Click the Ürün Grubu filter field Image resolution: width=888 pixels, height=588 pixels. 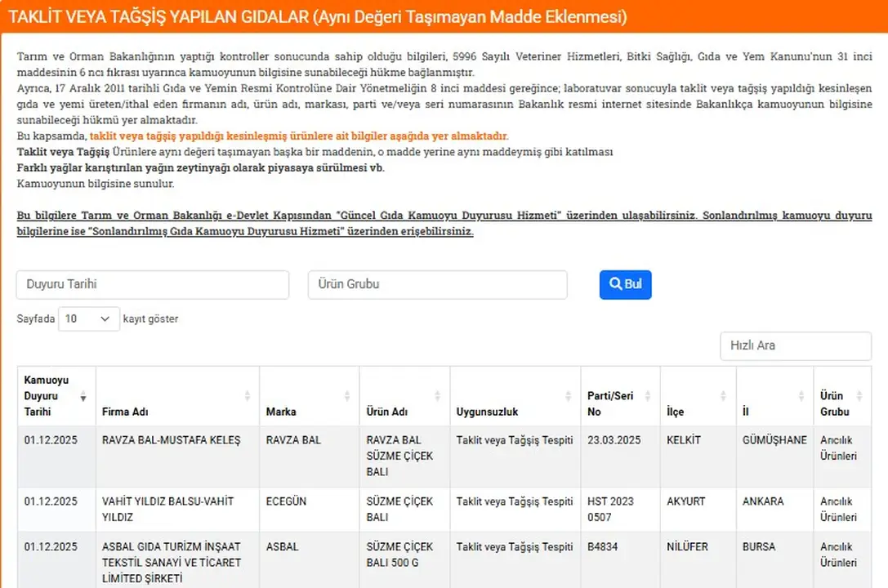tap(437, 284)
